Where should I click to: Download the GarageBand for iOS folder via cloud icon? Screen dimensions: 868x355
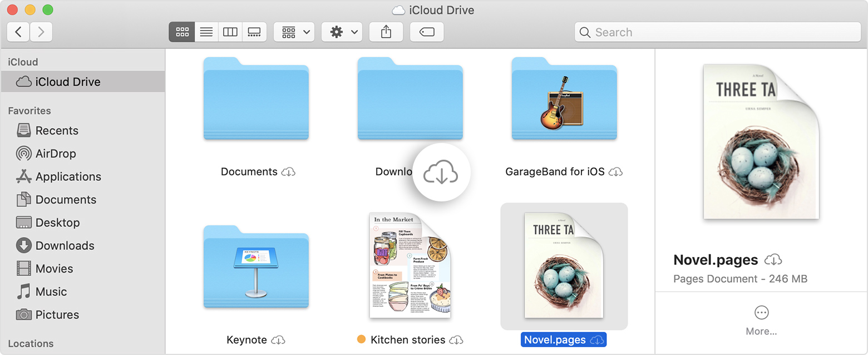tap(615, 172)
